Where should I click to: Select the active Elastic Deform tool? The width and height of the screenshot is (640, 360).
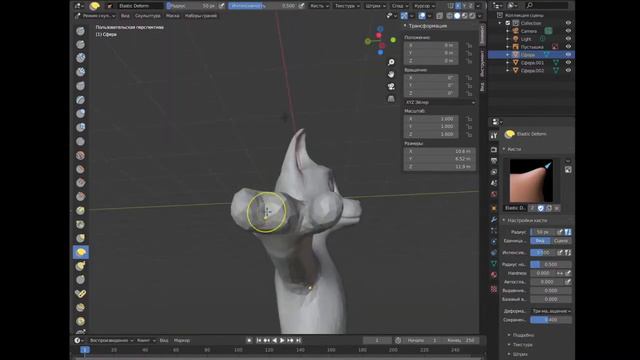(80, 252)
